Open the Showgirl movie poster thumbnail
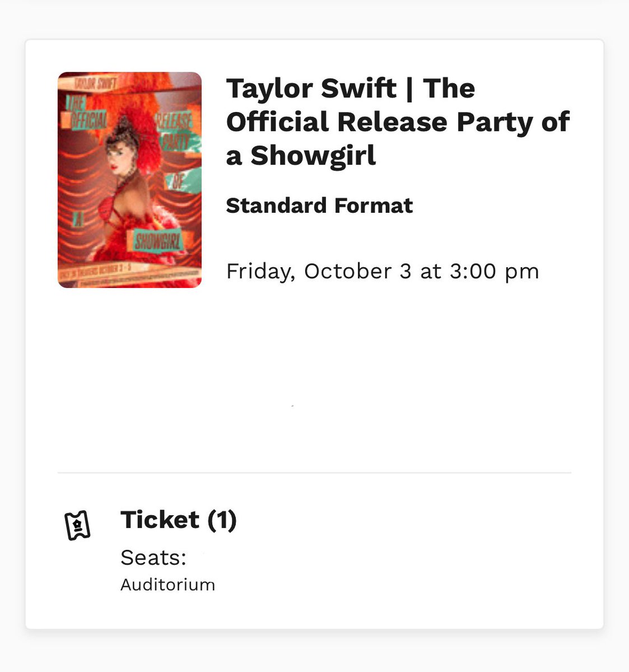629x672 pixels. coord(129,180)
